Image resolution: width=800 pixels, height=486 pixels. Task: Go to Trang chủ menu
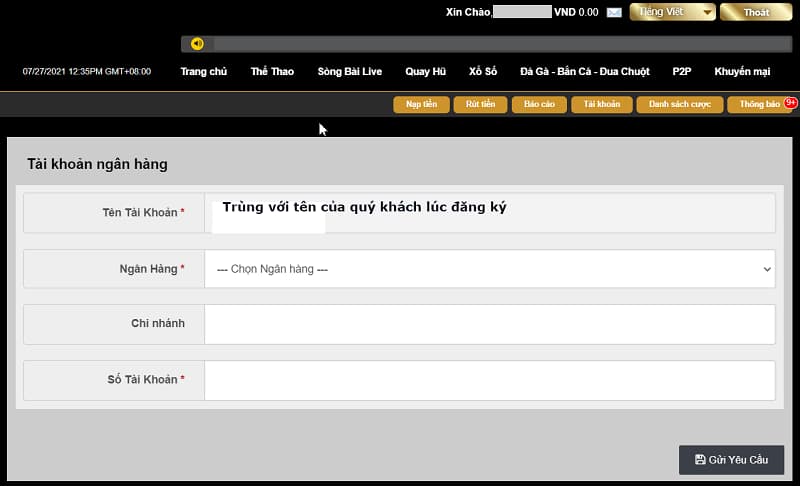pyautogui.click(x=204, y=72)
